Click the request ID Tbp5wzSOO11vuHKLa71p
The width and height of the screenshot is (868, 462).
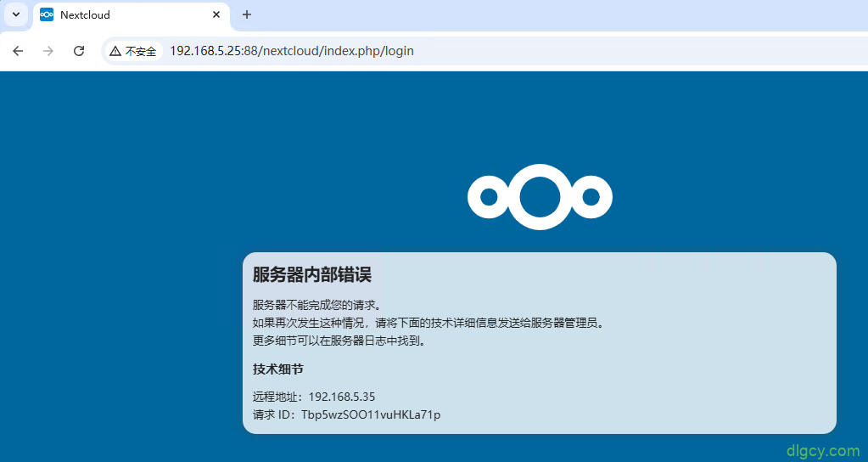tap(371, 415)
